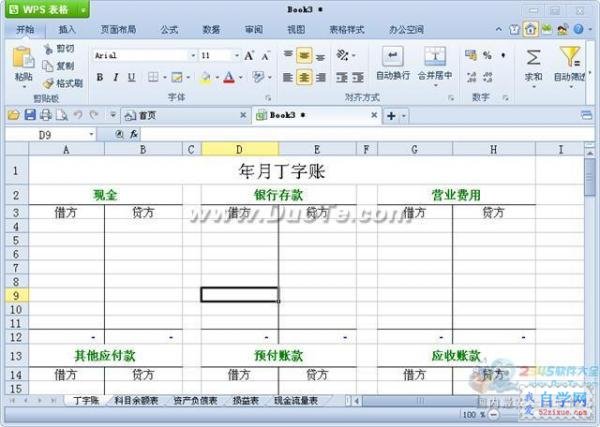Open the Start (开始) ribbon tab
The height and width of the screenshot is (427, 600).
pyautogui.click(x=25, y=29)
